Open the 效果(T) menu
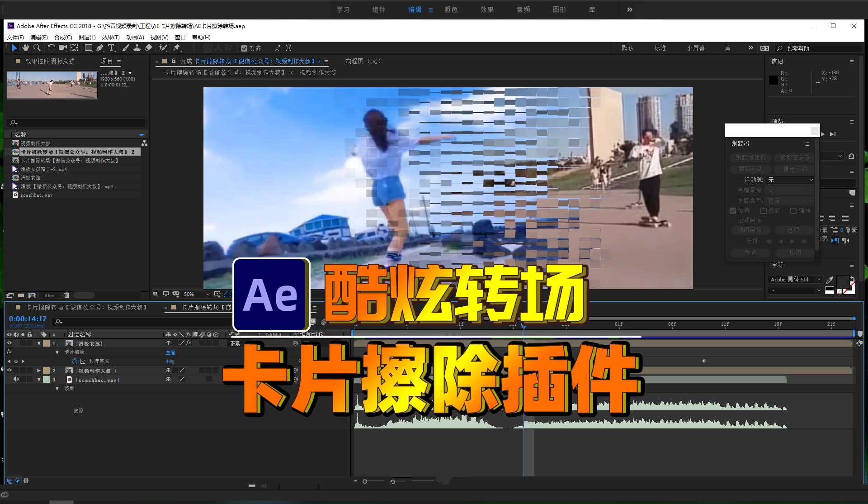This screenshot has height=504, width=868. pos(111,38)
